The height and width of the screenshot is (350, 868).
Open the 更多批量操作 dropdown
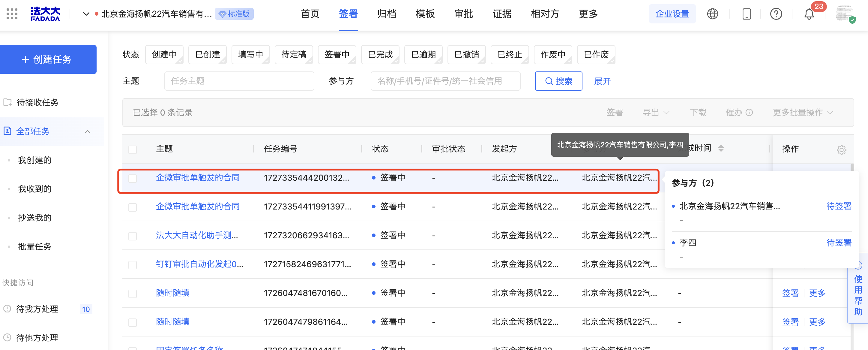pos(803,112)
